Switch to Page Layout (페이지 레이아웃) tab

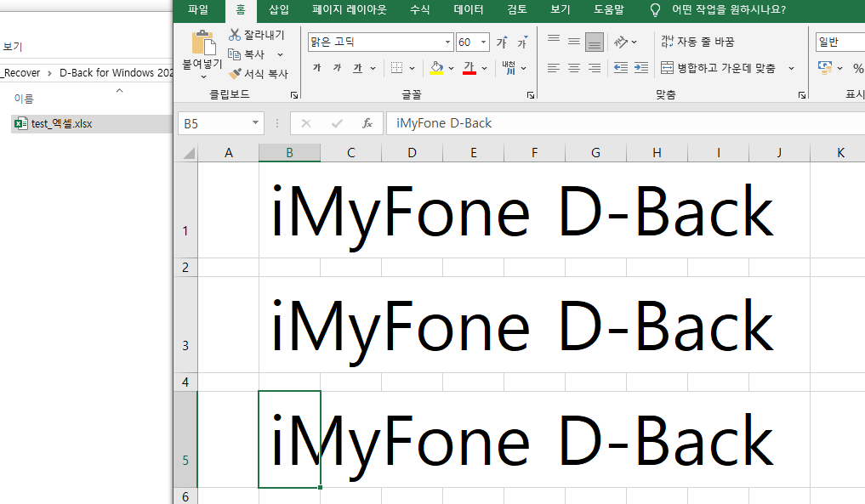coord(350,9)
